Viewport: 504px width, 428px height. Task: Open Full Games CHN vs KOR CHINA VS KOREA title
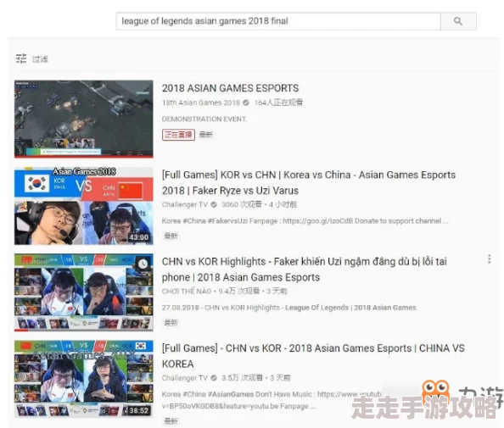pyautogui.click(x=313, y=356)
